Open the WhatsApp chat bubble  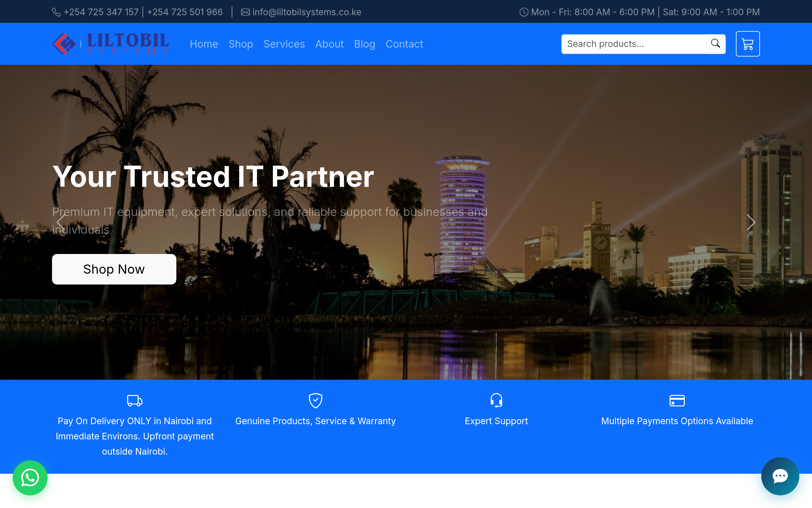30,478
